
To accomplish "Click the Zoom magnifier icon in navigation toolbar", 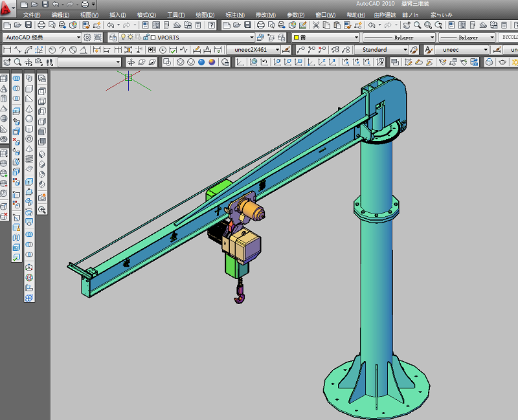I will 18,62.
